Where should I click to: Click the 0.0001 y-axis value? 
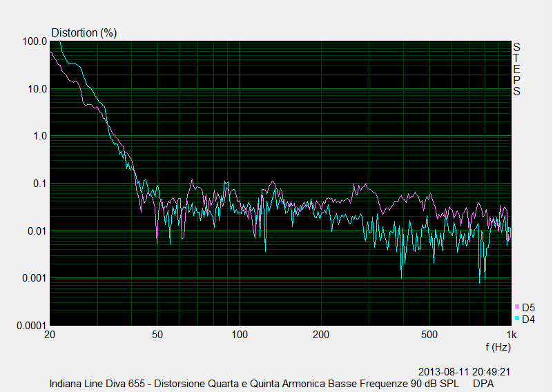tap(31, 326)
